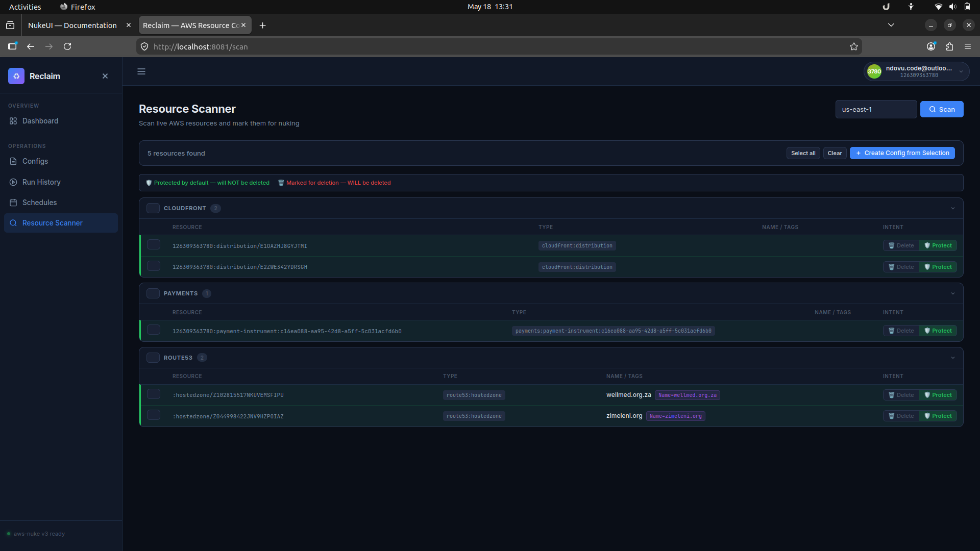Switch to Reclaim — AWS Resource tab
The height and width of the screenshot is (551, 980).
191,26
